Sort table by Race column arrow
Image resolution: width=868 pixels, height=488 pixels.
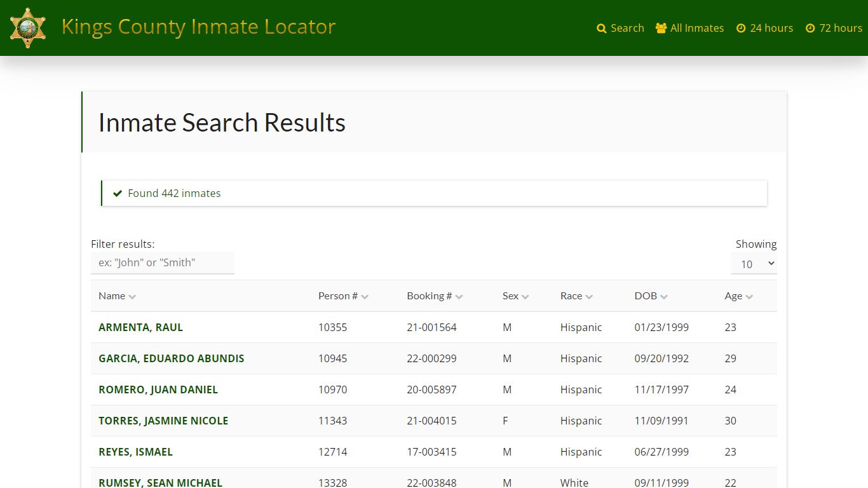tap(589, 297)
